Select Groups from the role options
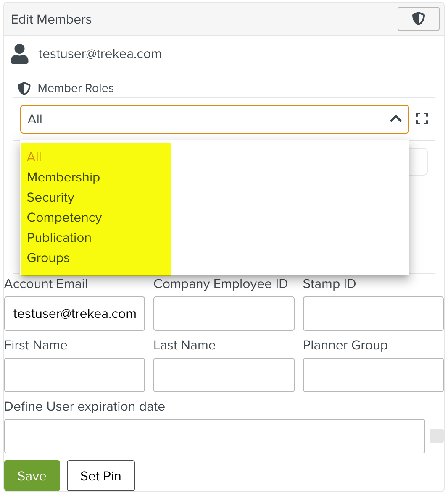Screen dimensions: 448x498 click(48, 257)
